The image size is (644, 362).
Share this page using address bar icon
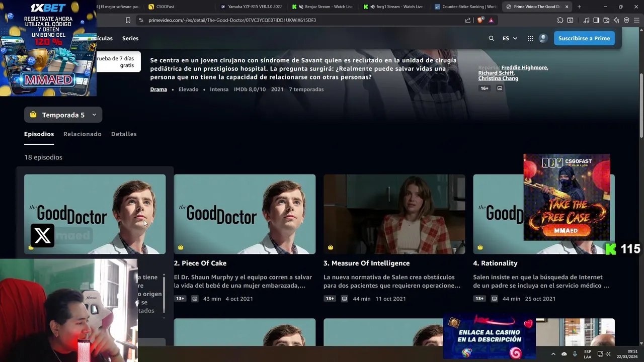pyautogui.click(x=468, y=20)
